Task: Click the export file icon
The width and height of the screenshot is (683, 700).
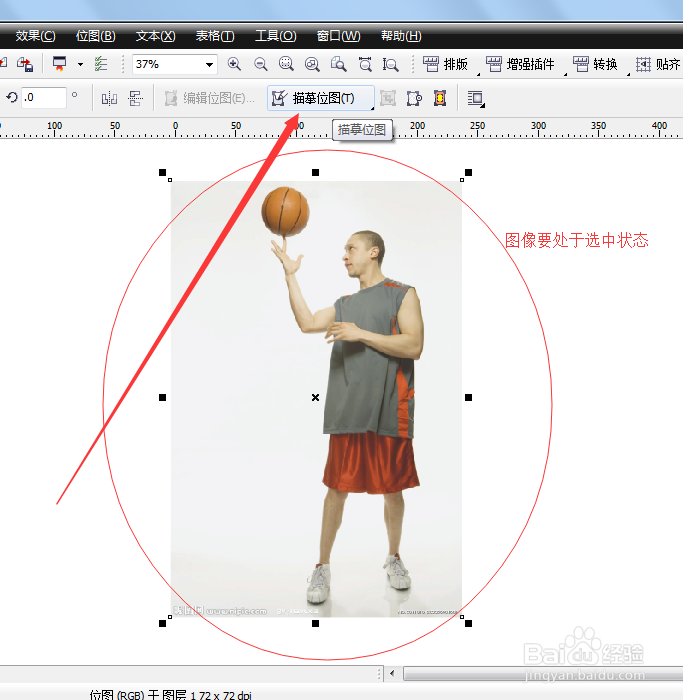Action: pyautogui.click(x=25, y=64)
